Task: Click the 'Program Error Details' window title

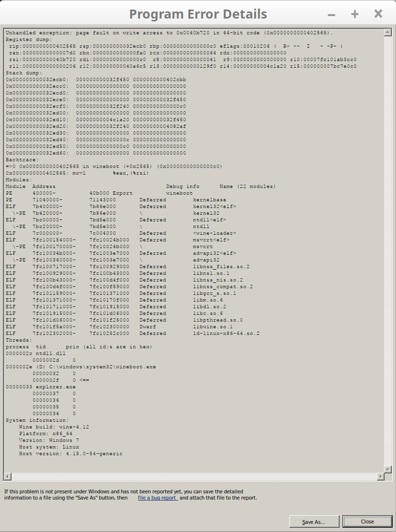Action: [x=198, y=14]
